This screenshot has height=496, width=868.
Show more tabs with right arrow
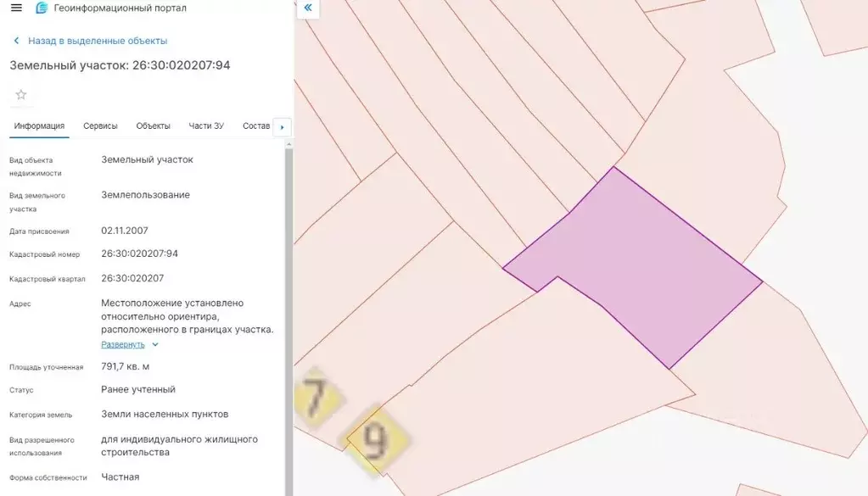click(x=283, y=127)
